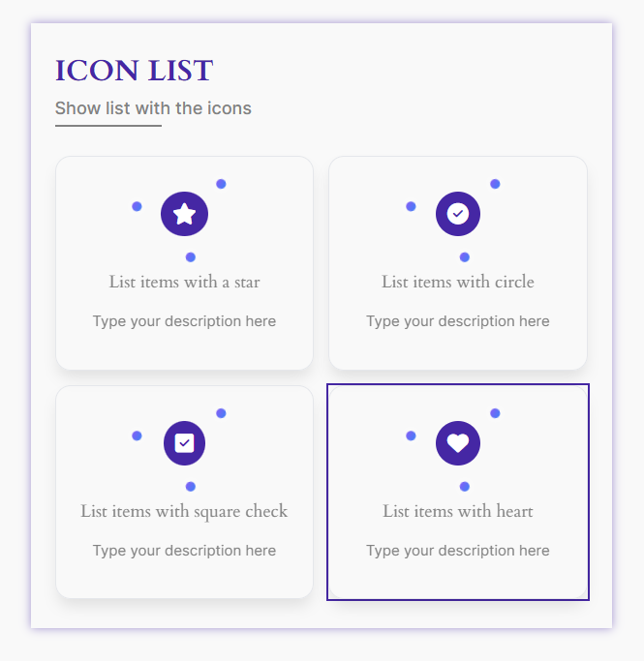Click dot below the circle check icon
Viewport: 644px width, 661px height.
click(464, 257)
